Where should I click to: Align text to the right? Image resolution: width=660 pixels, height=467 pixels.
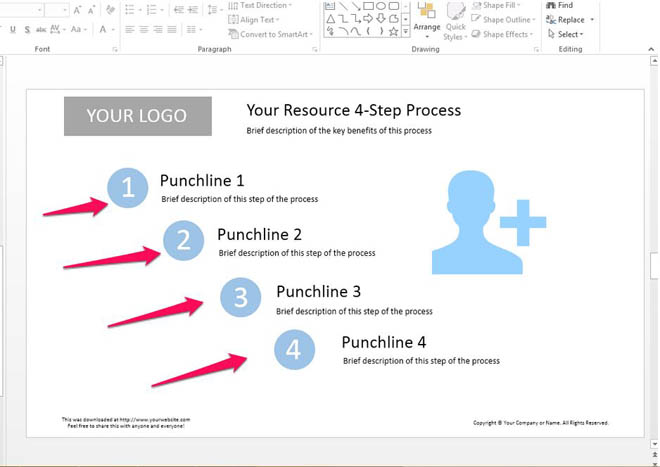coord(158,29)
